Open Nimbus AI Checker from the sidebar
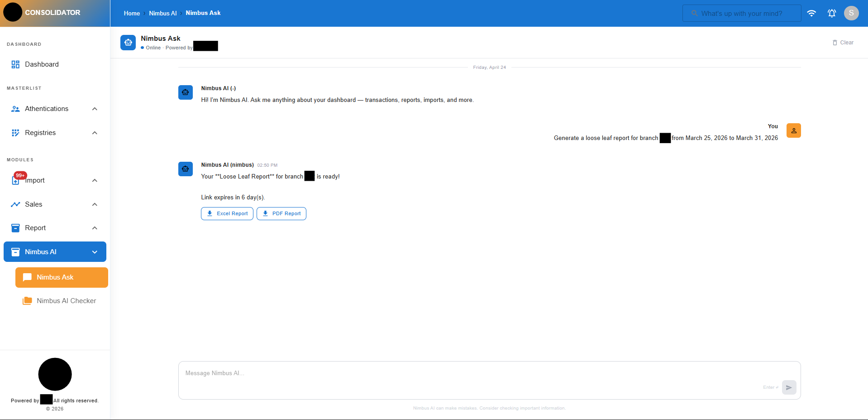 pos(67,300)
